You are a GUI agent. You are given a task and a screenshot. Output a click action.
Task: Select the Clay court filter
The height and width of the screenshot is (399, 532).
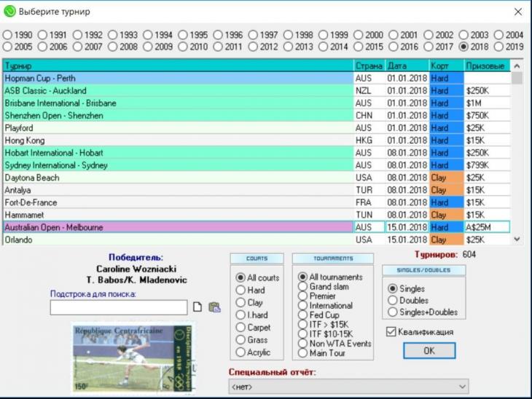240,302
